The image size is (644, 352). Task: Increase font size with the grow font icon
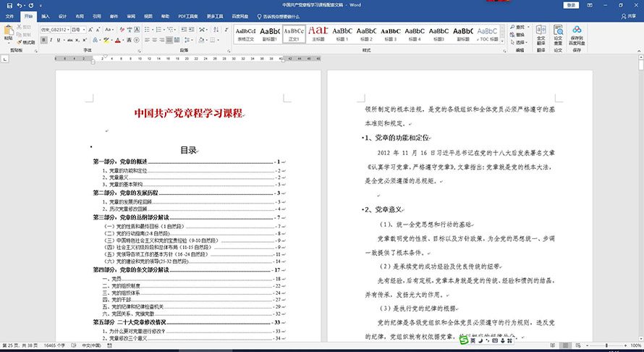(x=90, y=30)
